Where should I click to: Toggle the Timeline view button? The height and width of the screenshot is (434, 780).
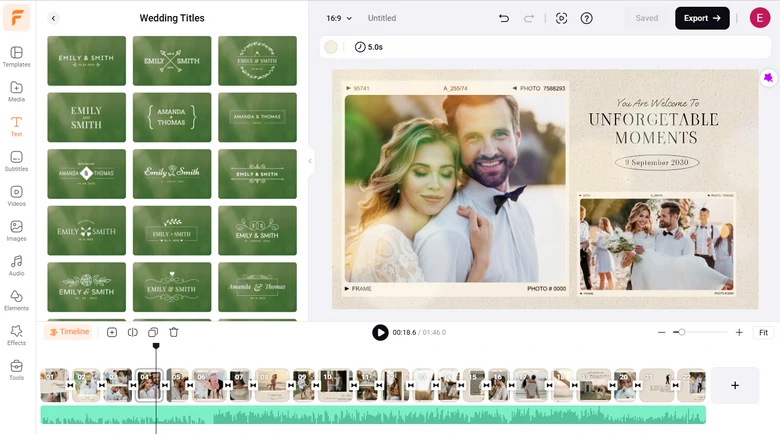point(69,332)
